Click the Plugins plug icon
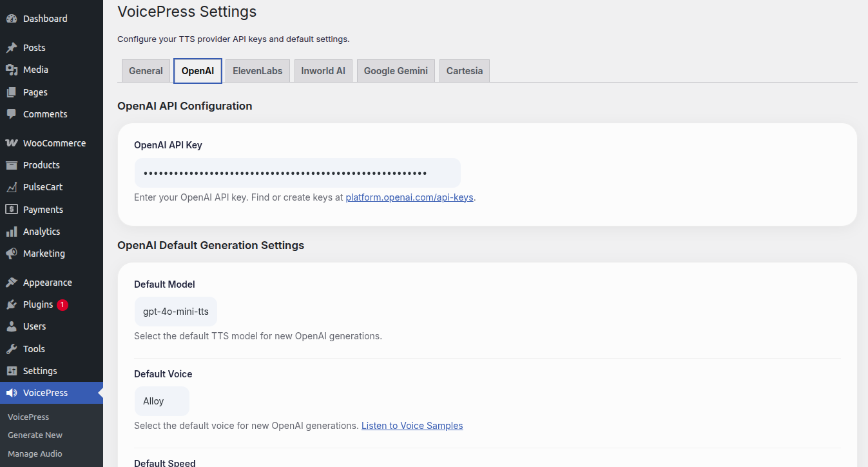The image size is (868, 467). point(12,304)
